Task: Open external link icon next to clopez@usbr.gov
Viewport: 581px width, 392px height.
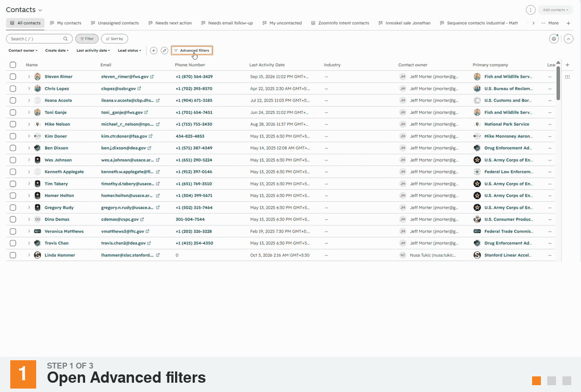Action: point(139,88)
